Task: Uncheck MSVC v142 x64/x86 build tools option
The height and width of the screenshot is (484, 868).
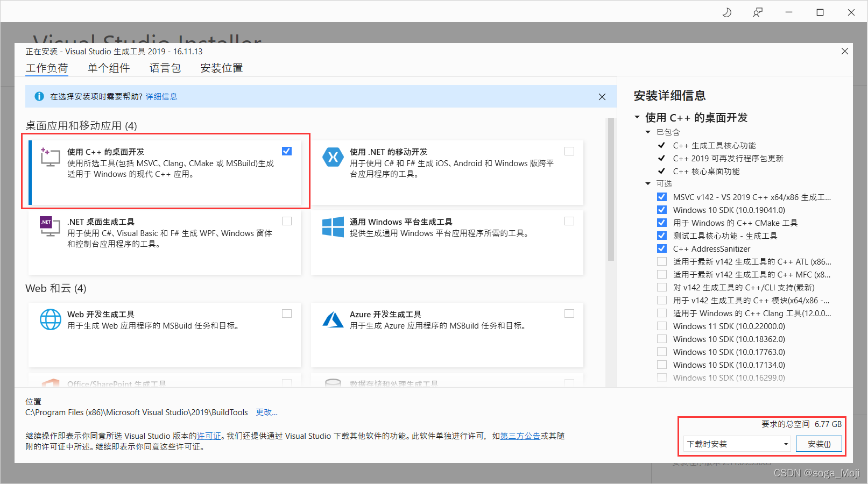Action: (x=662, y=197)
